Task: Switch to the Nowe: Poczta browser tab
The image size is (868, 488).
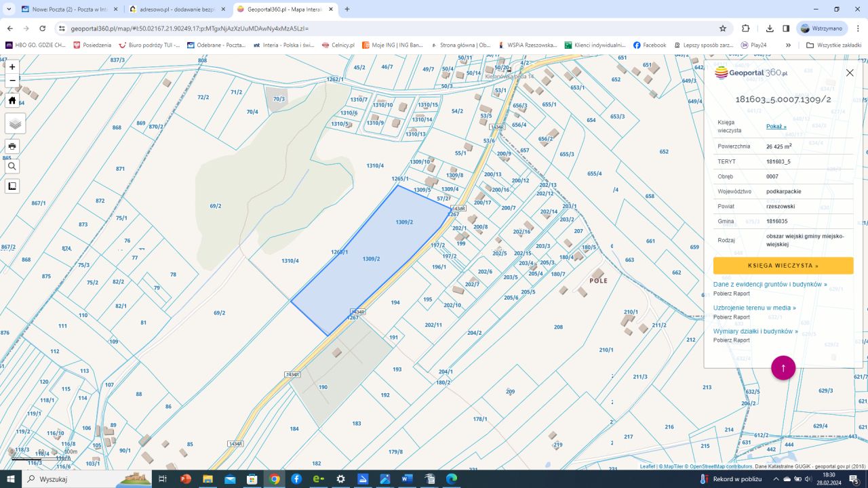Action: click(64, 9)
